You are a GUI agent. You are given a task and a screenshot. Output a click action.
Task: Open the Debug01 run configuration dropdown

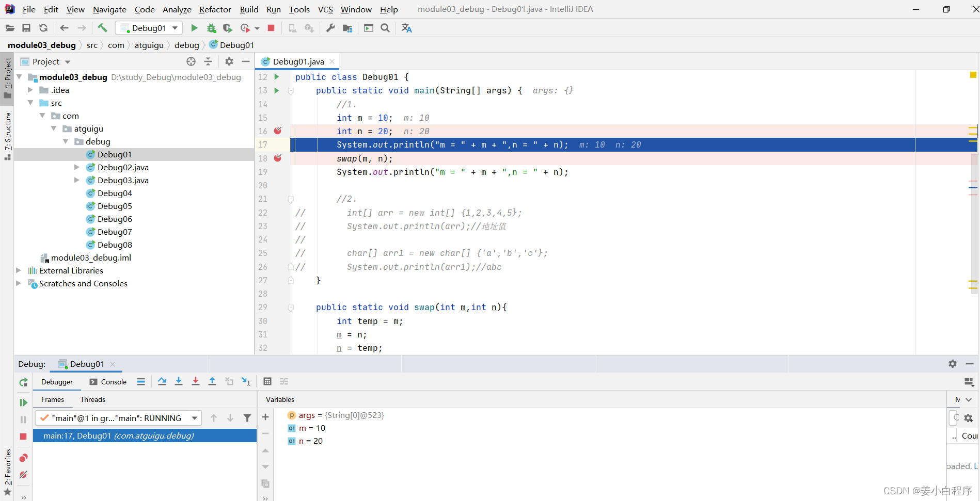tap(149, 28)
